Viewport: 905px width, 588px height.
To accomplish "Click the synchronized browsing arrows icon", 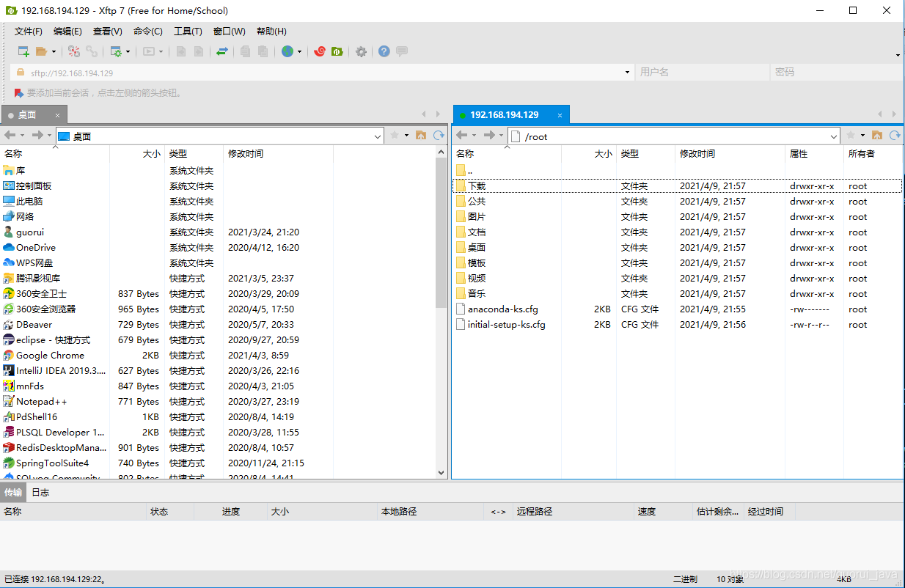I will 222,51.
